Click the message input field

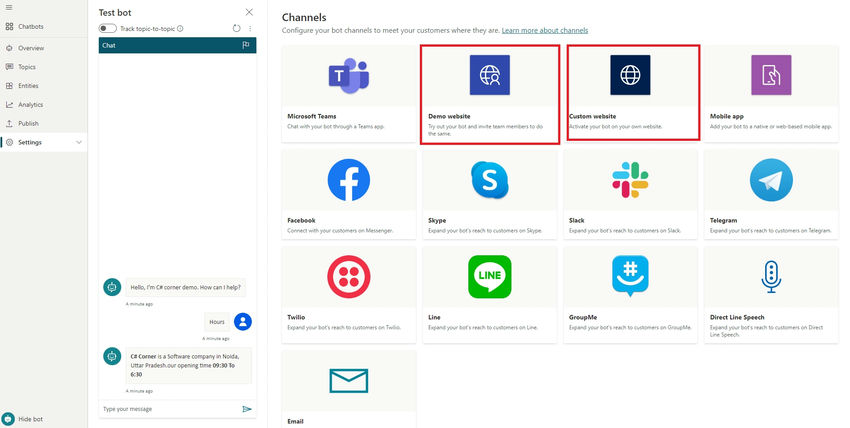click(169, 409)
